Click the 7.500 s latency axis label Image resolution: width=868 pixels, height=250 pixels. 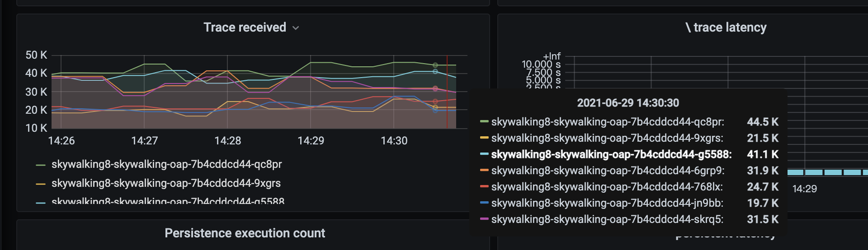(543, 73)
